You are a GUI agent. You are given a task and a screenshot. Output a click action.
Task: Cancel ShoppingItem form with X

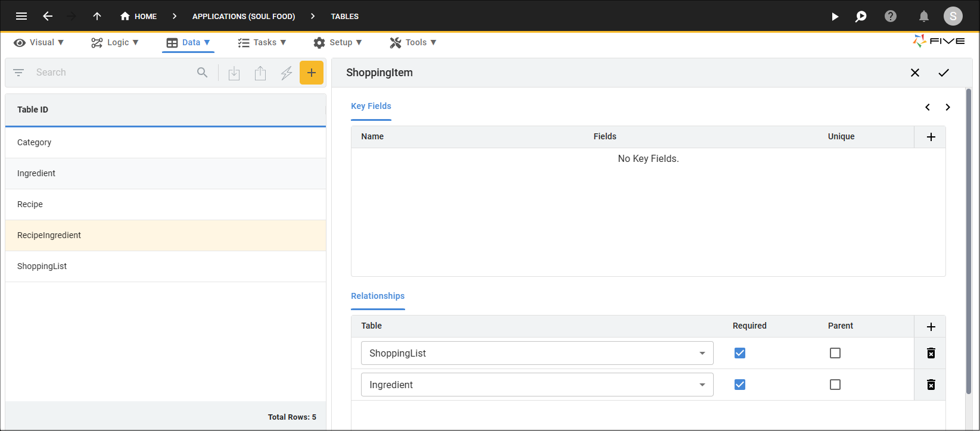pos(915,73)
